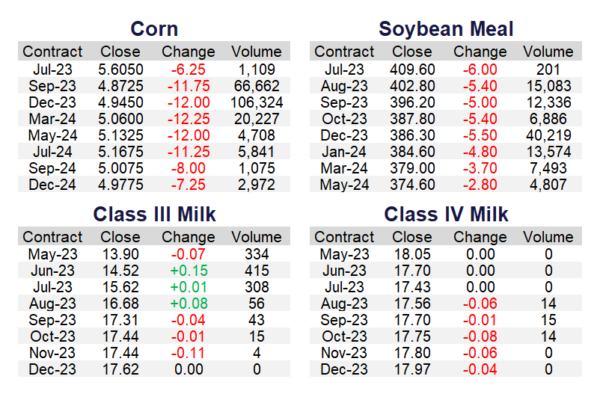This screenshot has height=394, width=600.
Task: Select Class IV Oct-23 change -0.08
Action: click(x=480, y=337)
